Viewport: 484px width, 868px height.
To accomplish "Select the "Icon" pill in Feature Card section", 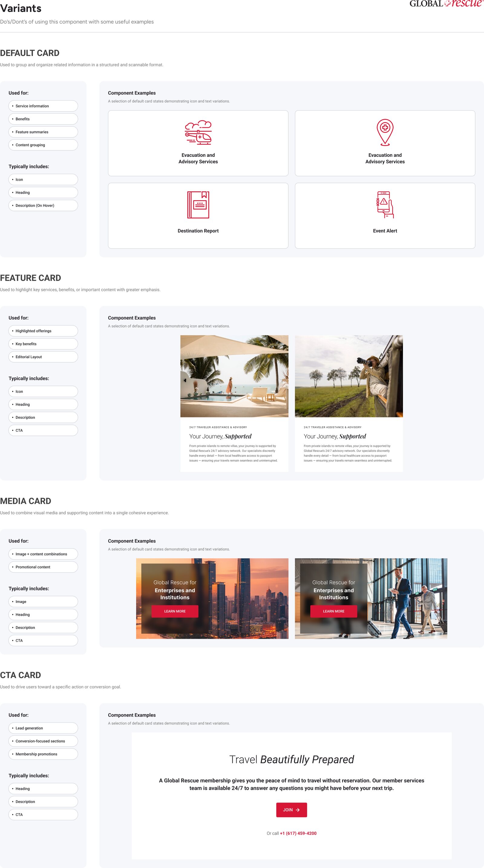I will click(x=43, y=391).
